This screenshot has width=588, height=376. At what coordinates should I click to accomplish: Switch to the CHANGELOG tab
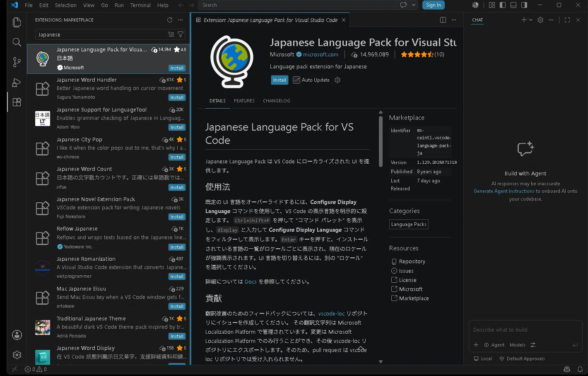pyautogui.click(x=277, y=101)
